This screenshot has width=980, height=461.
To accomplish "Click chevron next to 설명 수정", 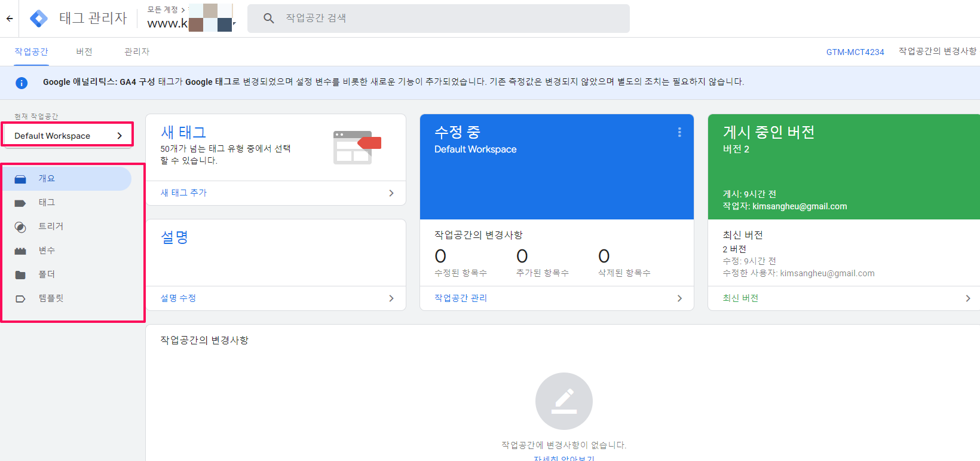I will (391, 298).
